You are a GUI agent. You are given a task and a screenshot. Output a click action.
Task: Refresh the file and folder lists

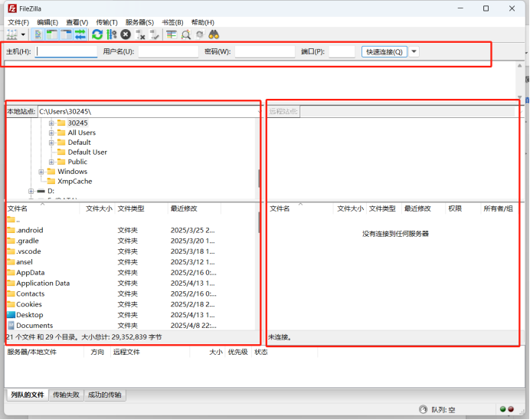click(97, 34)
